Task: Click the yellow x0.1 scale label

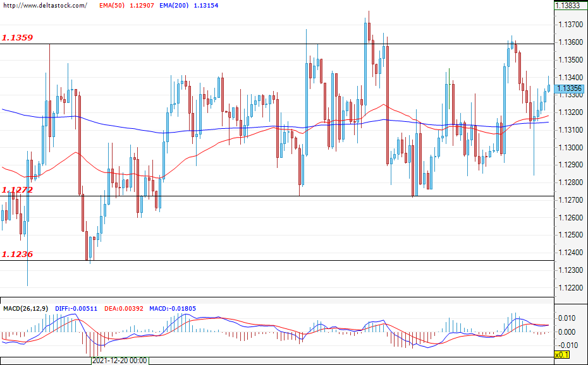Action: (561, 354)
